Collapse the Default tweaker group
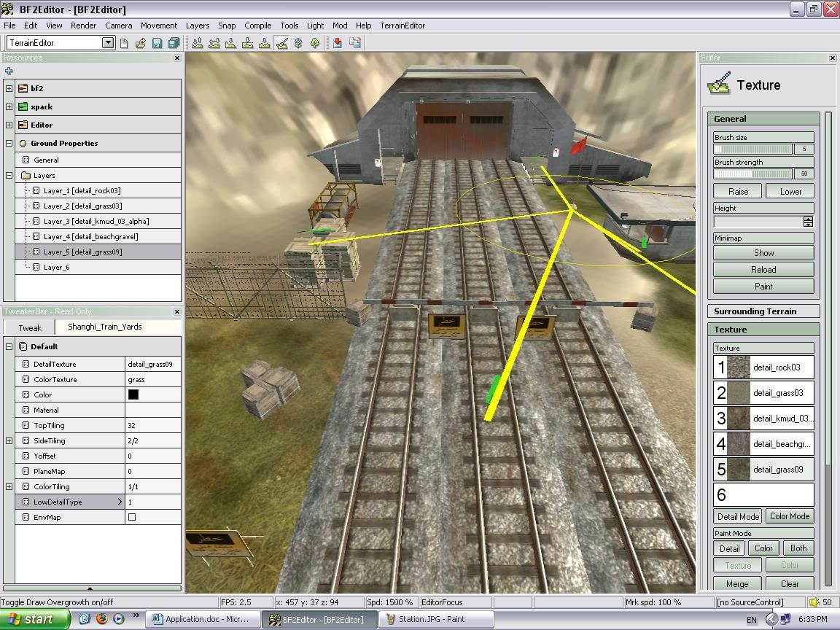Screen dimensions: 840x630 click(9, 346)
